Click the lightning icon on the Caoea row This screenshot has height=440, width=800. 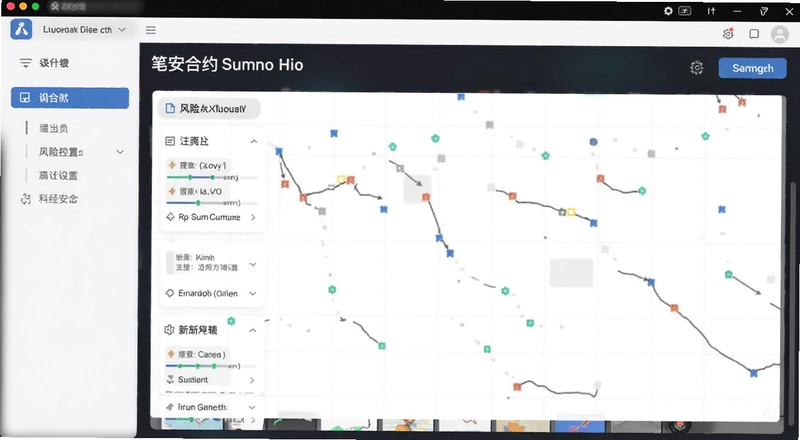point(171,354)
